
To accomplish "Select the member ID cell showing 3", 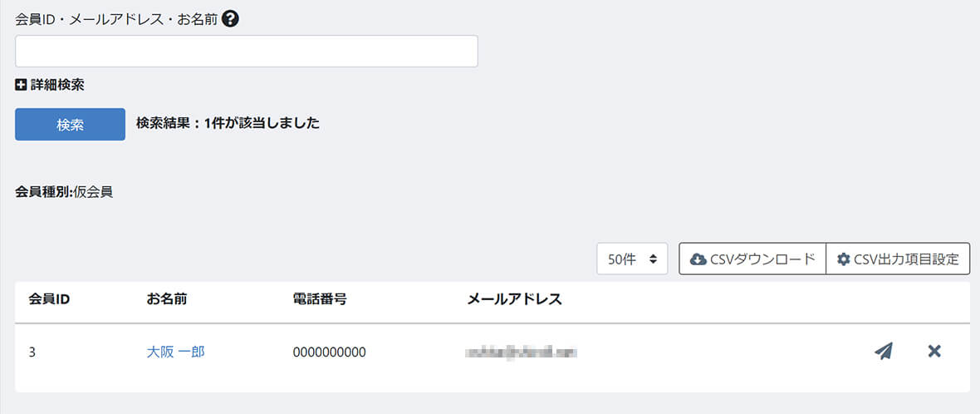I will click(32, 352).
